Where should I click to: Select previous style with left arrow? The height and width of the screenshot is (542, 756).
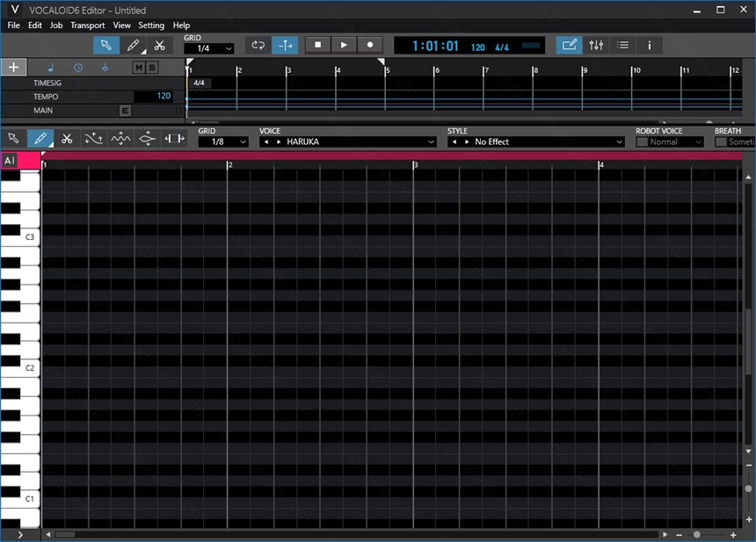(x=454, y=141)
